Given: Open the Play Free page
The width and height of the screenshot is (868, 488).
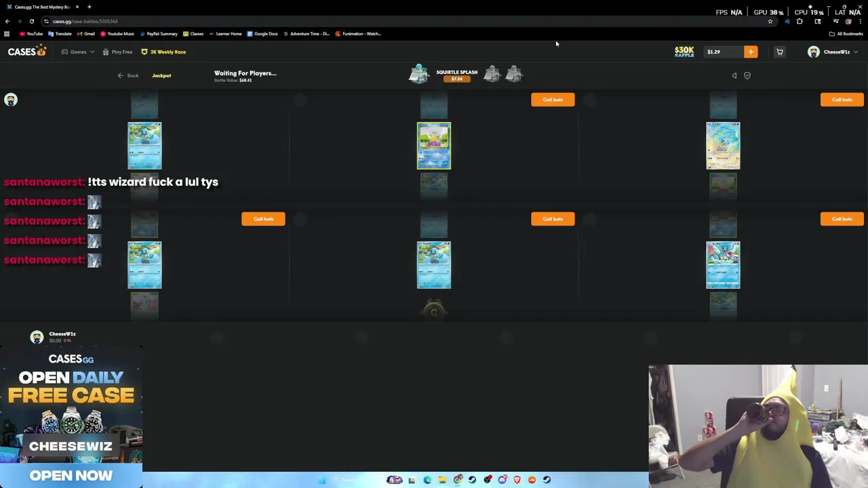Looking at the screenshot, I should tap(117, 52).
